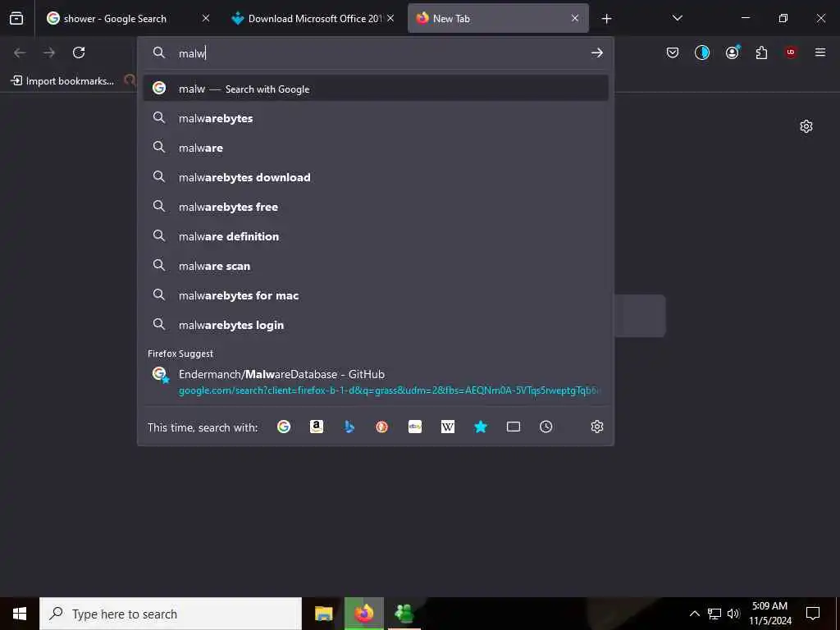Open the Windows Start menu
This screenshot has width=840, height=630.
click(x=20, y=614)
